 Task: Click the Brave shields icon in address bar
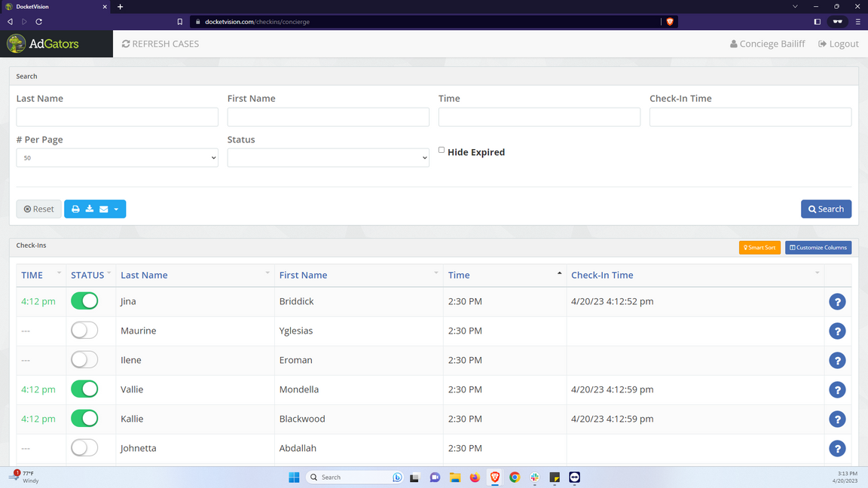coord(669,22)
